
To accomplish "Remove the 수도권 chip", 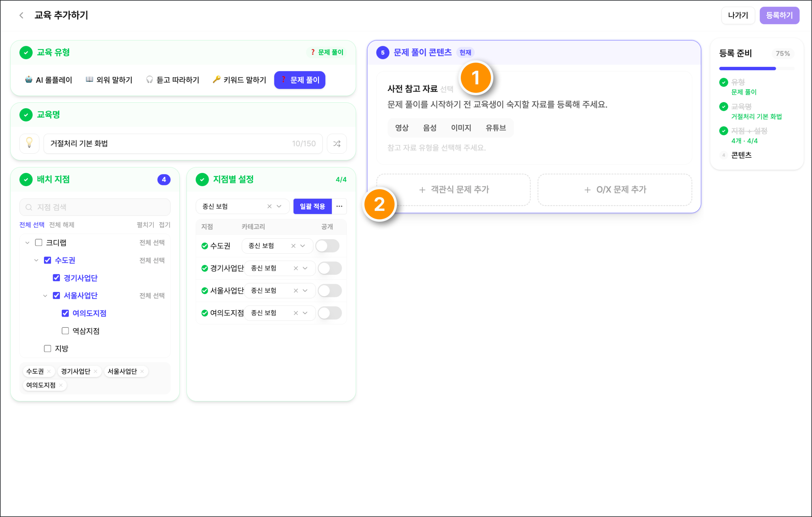I will [49, 371].
